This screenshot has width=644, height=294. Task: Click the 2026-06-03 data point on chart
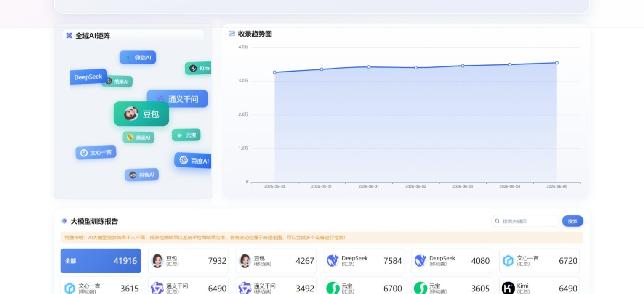463,66
